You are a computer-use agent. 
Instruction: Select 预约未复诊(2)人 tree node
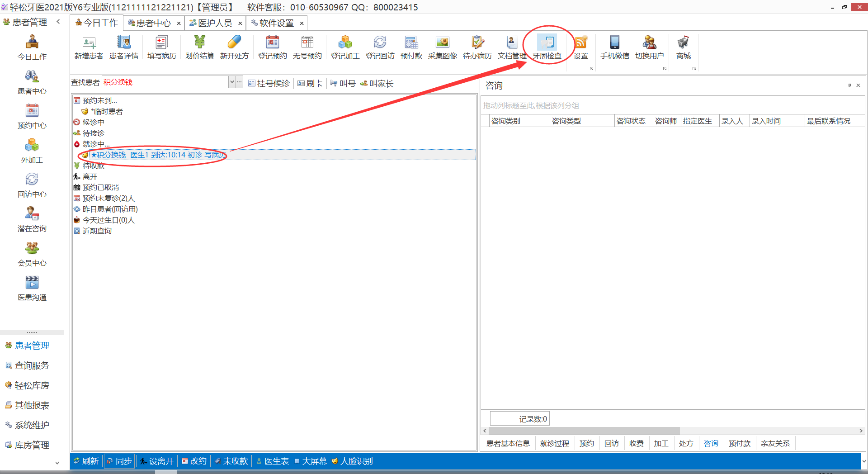point(104,198)
